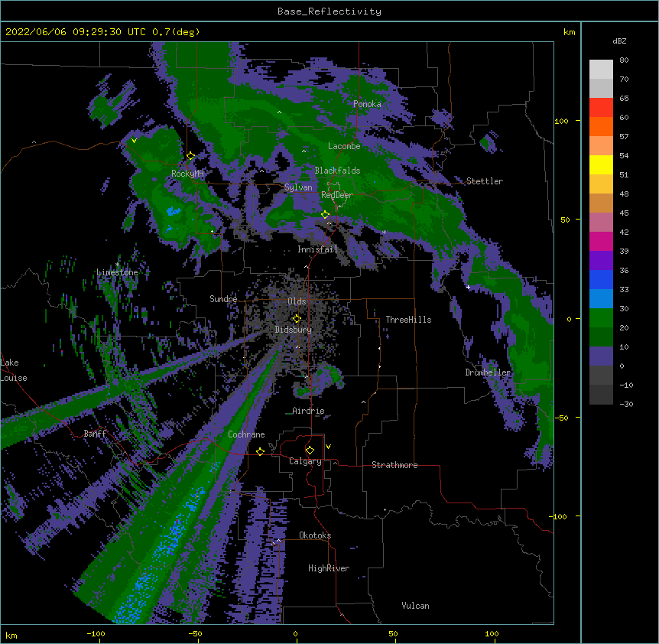
Task: Click the Drumheller town label
Action: 488,372
